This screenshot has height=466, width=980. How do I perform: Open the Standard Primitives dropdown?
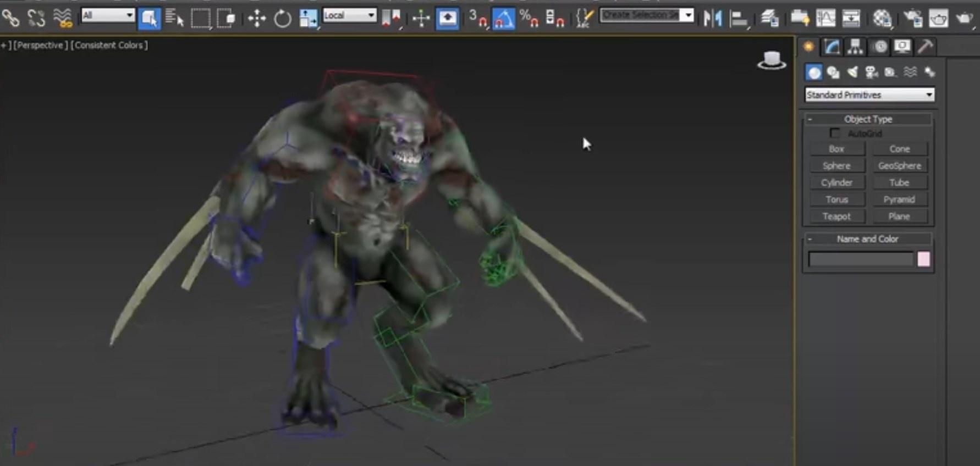[x=869, y=95]
